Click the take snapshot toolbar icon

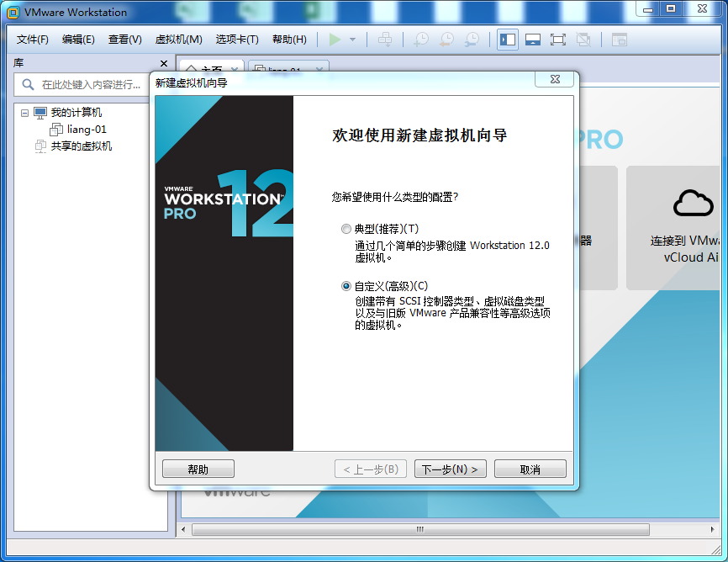pyautogui.click(x=421, y=40)
